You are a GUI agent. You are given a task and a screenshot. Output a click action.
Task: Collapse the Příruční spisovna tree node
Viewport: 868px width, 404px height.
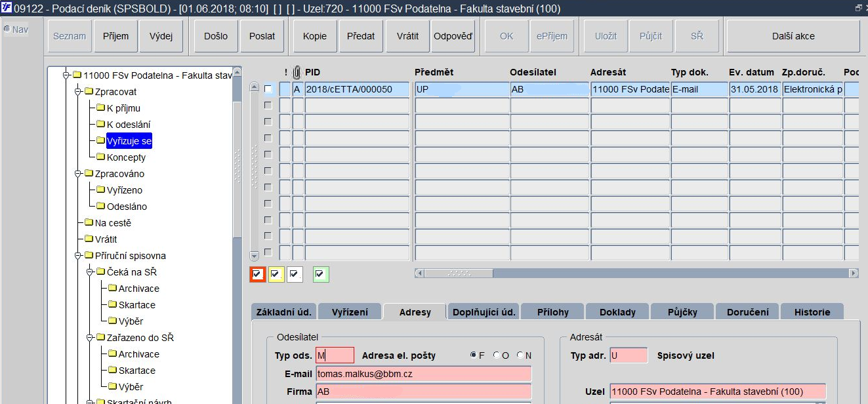(77, 255)
